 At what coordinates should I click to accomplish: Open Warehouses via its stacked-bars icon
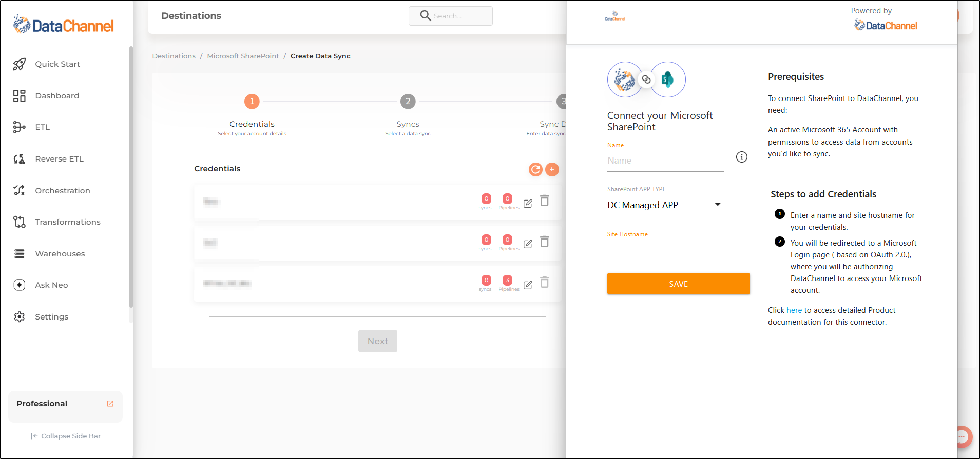point(20,254)
